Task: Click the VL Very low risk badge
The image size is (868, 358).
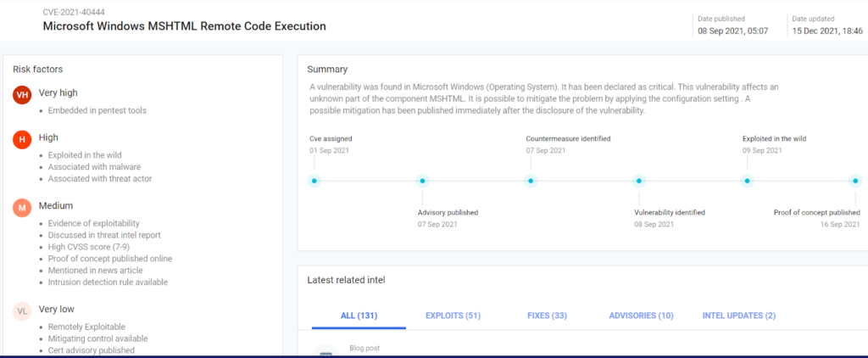Action: pyautogui.click(x=22, y=311)
